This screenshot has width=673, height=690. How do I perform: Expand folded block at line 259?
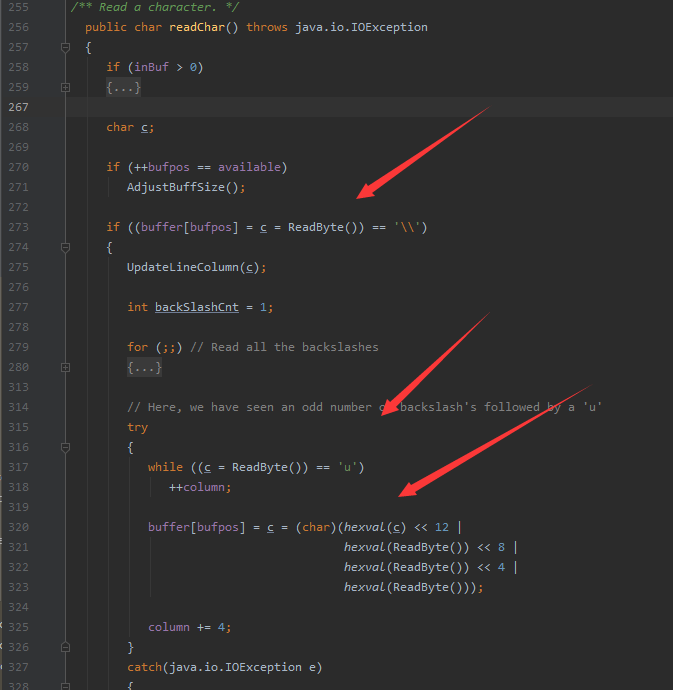pos(65,87)
